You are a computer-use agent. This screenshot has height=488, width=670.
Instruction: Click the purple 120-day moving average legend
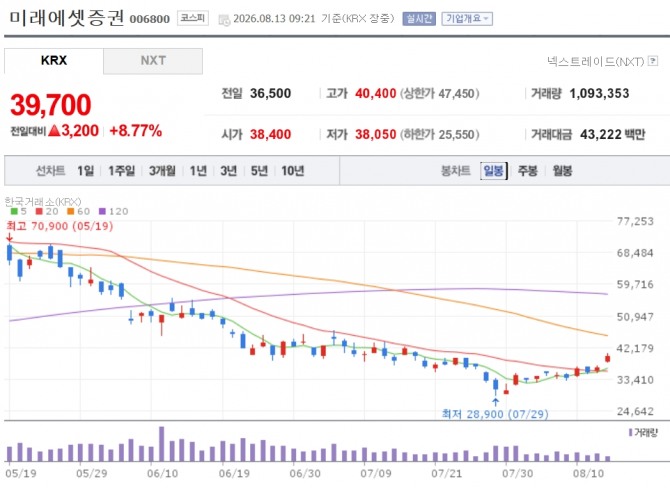[113, 211]
